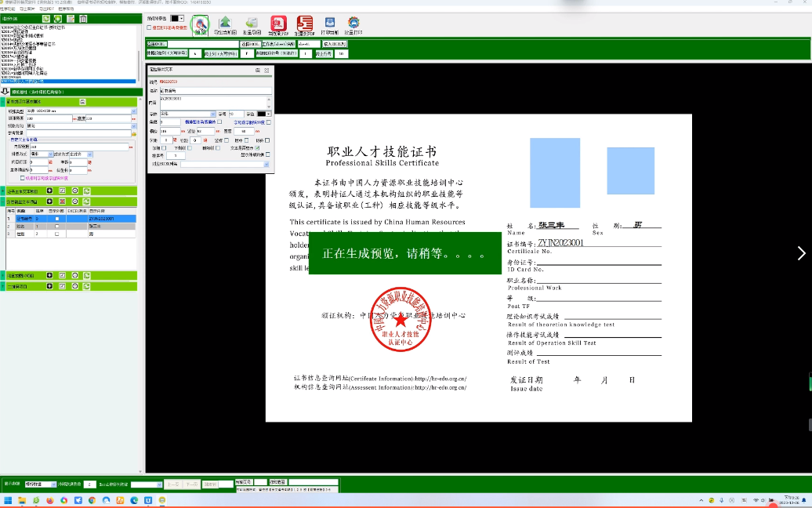The height and width of the screenshot is (508, 812).
Task: Click the black print color swatch
Action: [x=177, y=17]
